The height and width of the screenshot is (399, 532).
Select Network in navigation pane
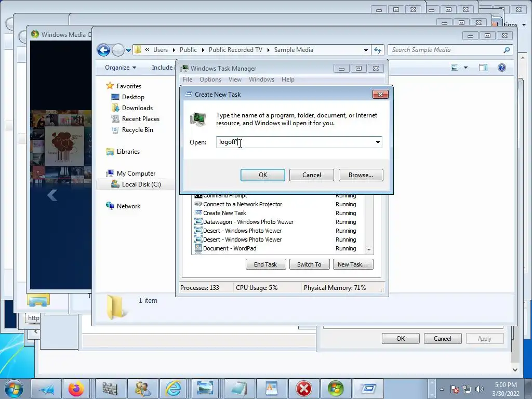128,206
